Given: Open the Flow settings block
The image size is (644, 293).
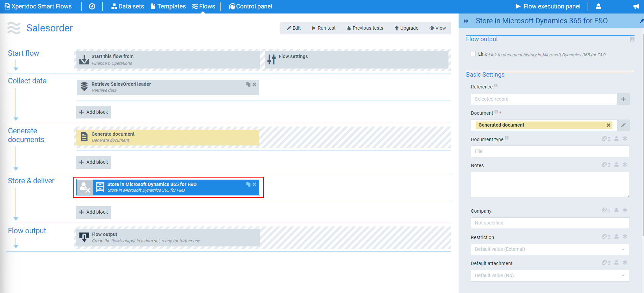Looking at the screenshot, I should 357,60.
